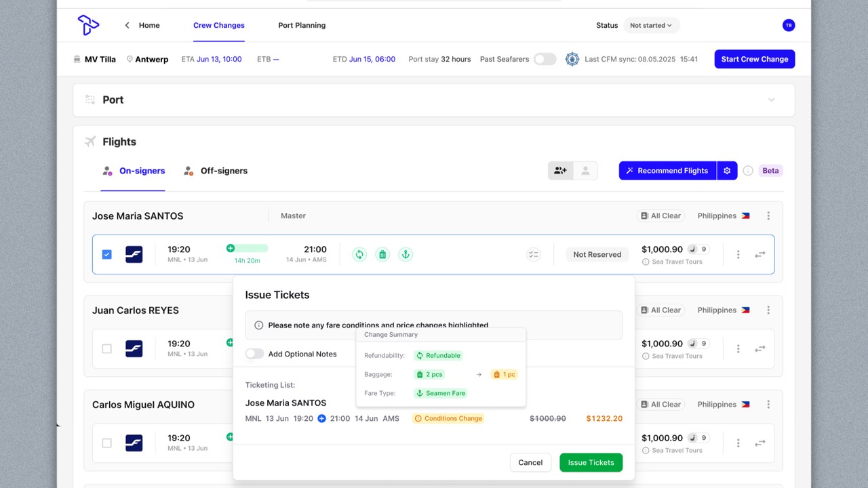This screenshot has width=868, height=488.
Task: Toggle Add Optional Notes switch
Action: pos(254,354)
